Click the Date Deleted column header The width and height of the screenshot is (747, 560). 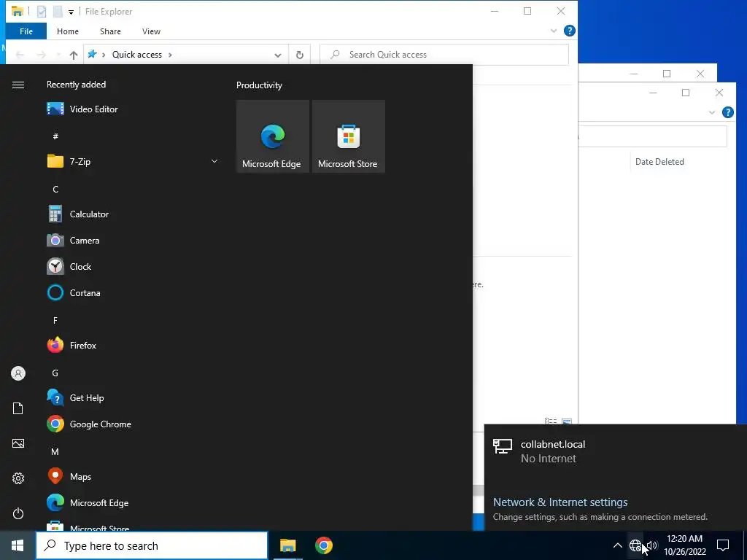tap(659, 162)
